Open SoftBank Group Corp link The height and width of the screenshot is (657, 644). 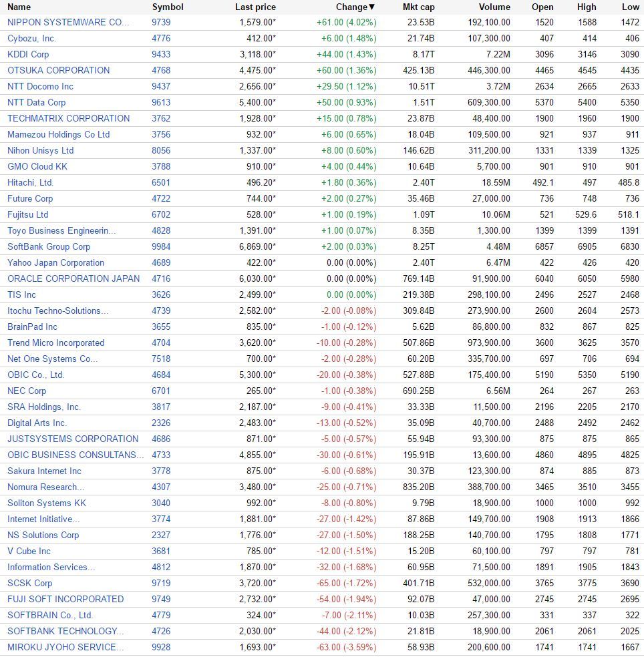(x=49, y=247)
